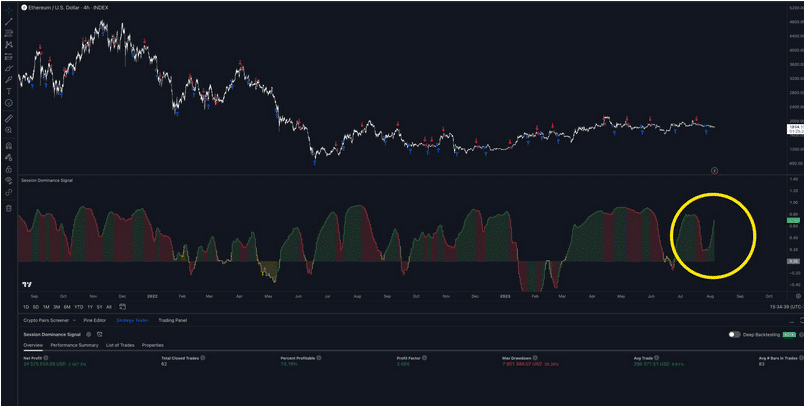
Task: Select the trend line drawing tool
Action: point(9,22)
